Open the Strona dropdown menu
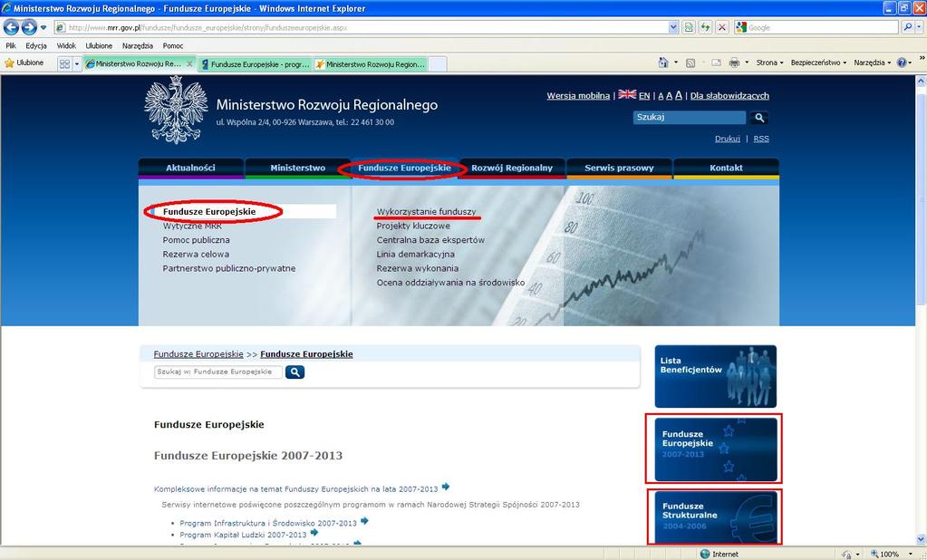927x560 pixels. [x=769, y=63]
